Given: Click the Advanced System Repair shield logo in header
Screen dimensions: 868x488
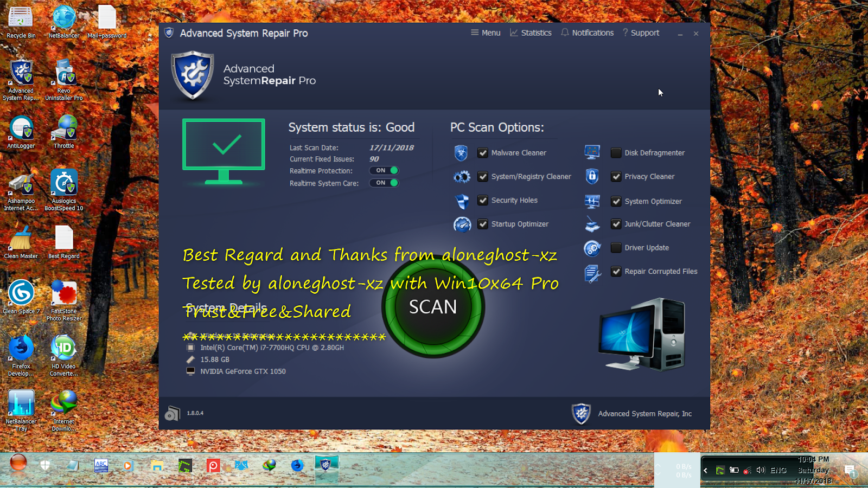Looking at the screenshot, I should (193, 75).
